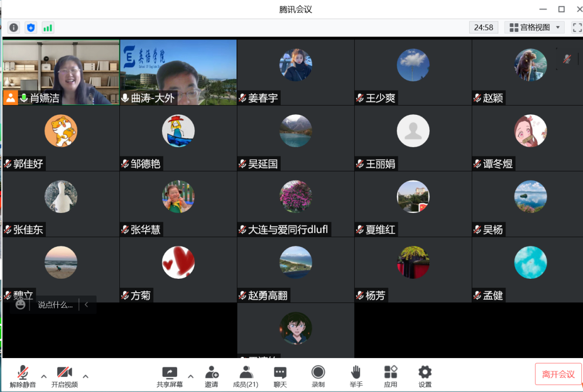Click the red 离开会议 button
The width and height of the screenshot is (583, 392).
click(x=558, y=374)
